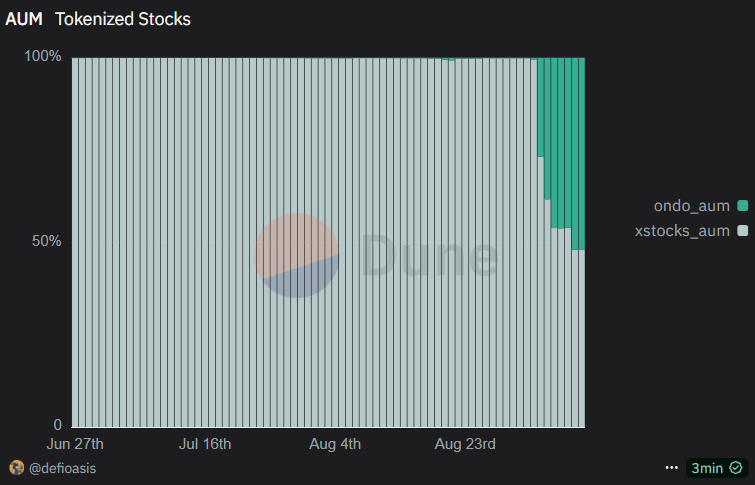Click the last bar's green ondo segment
Screen dimensions: 755x485
tap(582, 154)
